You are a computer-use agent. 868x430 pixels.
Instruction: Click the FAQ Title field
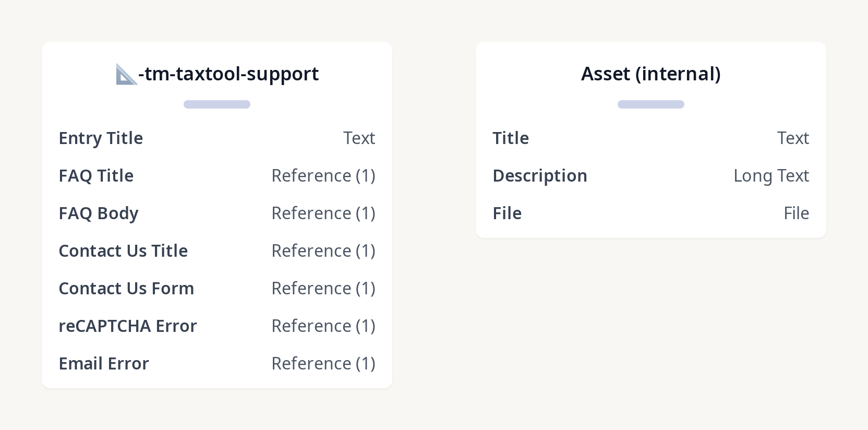(96, 176)
